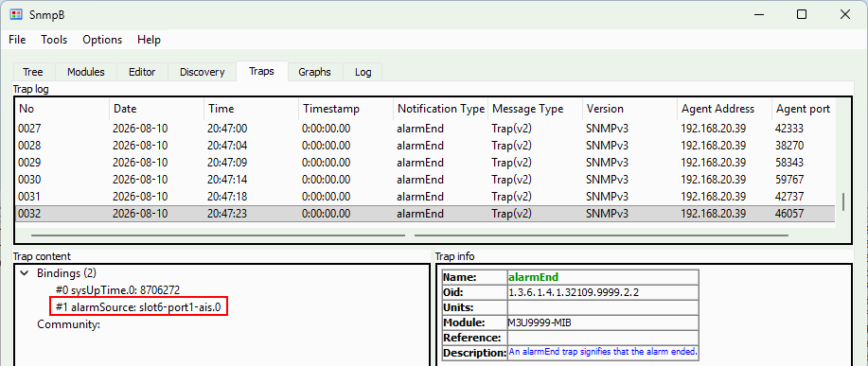Image resolution: width=868 pixels, height=366 pixels.
Task: Sort by the Date column header
Action: 157,109
